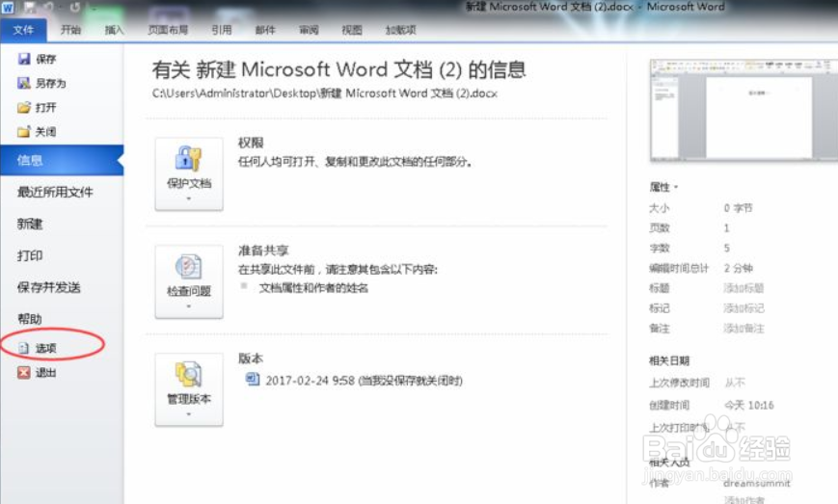
Task: Click the Save As icon
Action: click(x=24, y=83)
